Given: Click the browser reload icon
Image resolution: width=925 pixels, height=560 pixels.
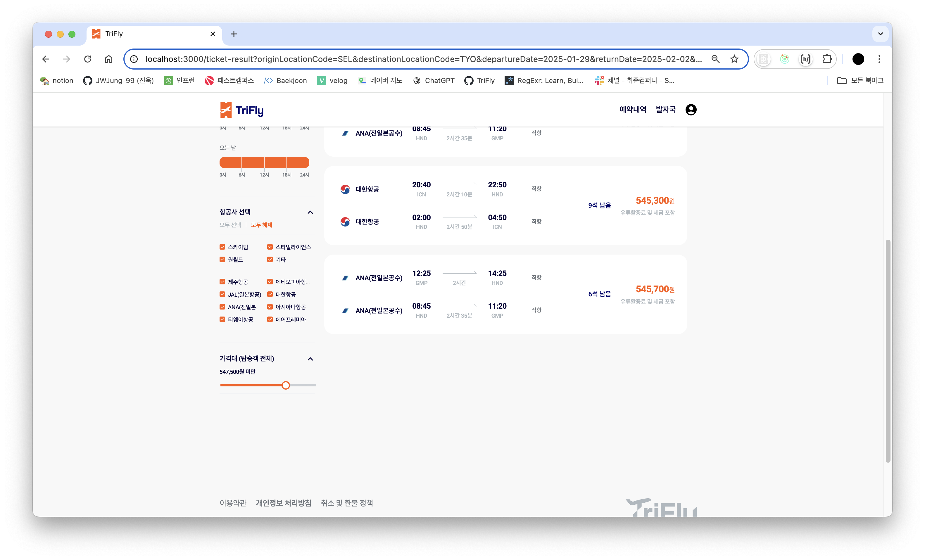Looking at the screenshot, I should (87, 59).
